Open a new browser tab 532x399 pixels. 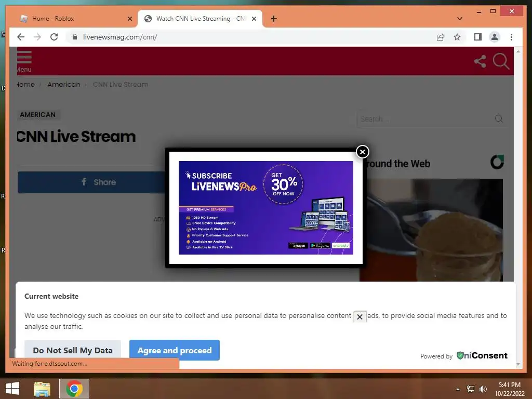(x=274, y=19)
